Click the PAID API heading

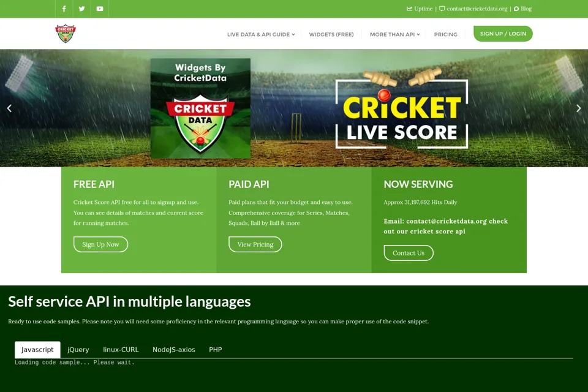click(249, 184)
